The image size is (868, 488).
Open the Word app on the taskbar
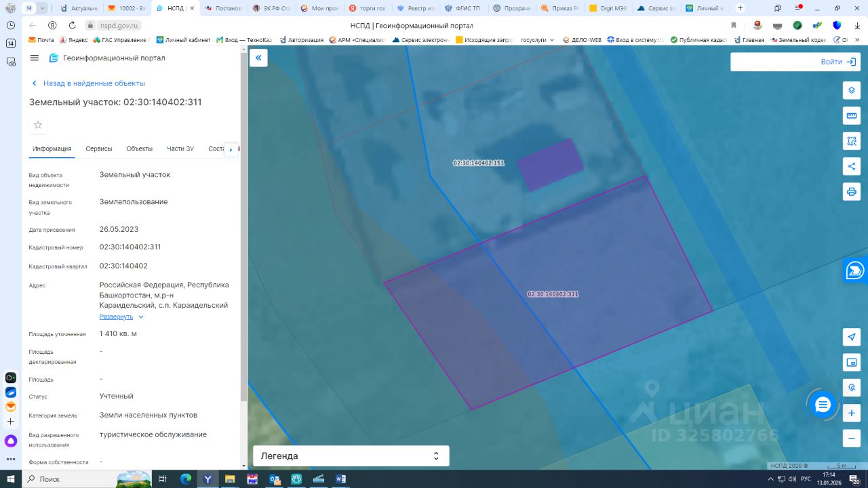[x=340, y=479]
